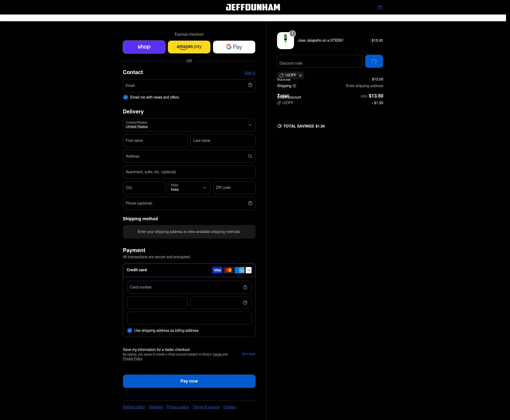Focus the Apartment, suite field

pyautogui.click(x=189, y=172)
